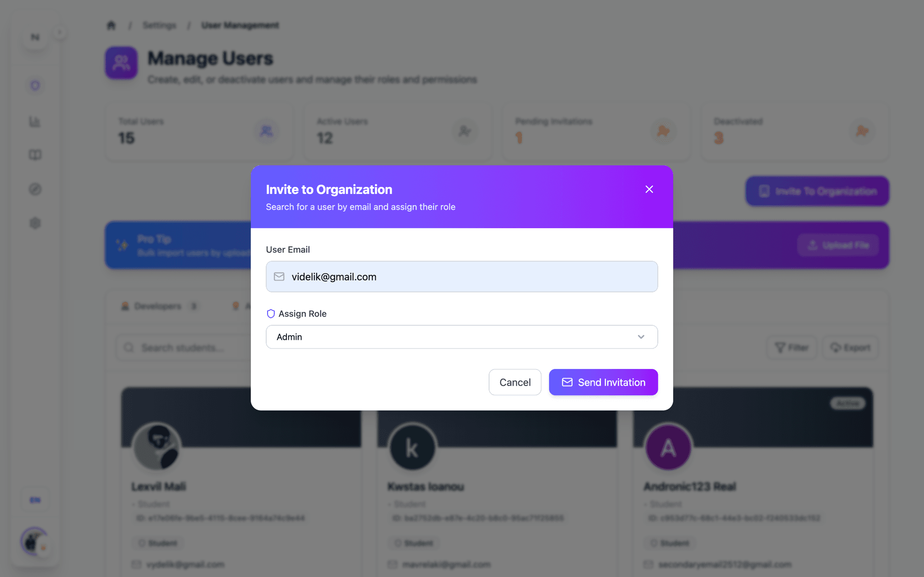Image resolution: width=924 pixels, height=577 pixels.
Task: Switch to the Developers tab
Action: tap(159, 306)
